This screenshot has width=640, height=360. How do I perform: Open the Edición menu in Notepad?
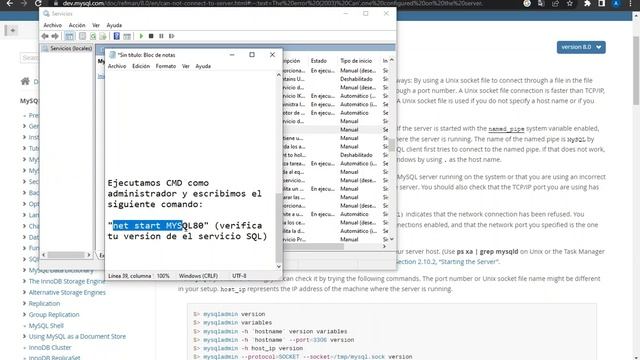141,66
